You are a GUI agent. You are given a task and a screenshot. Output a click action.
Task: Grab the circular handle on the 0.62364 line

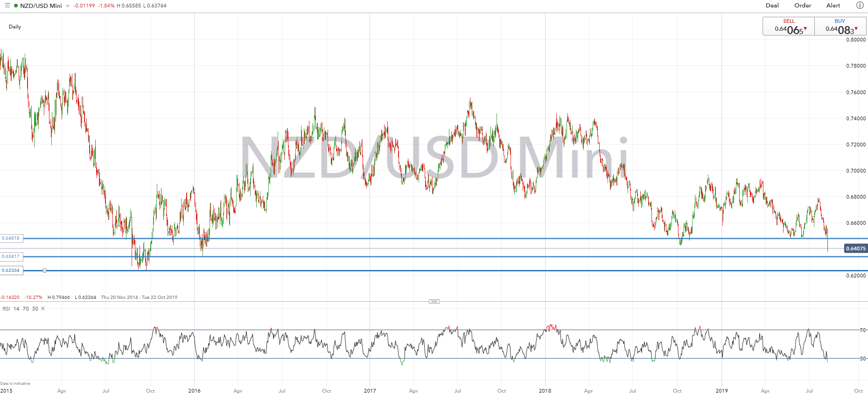tap(44, 270)
